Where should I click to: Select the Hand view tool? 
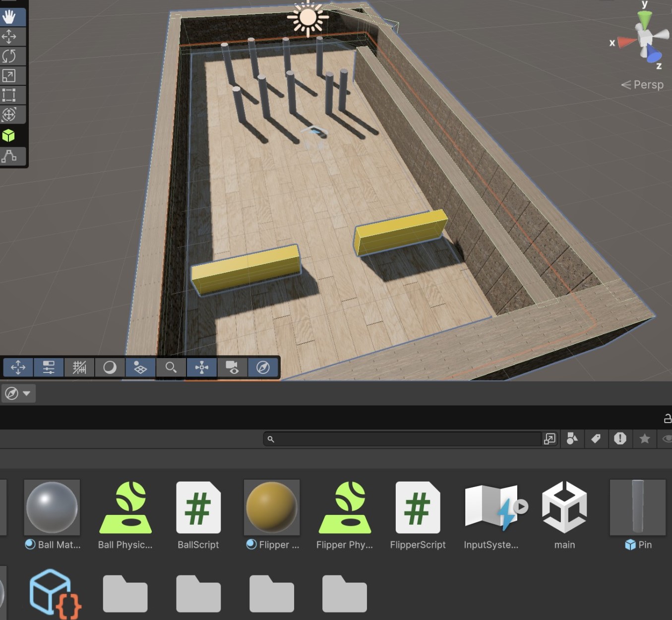[9, 17]
